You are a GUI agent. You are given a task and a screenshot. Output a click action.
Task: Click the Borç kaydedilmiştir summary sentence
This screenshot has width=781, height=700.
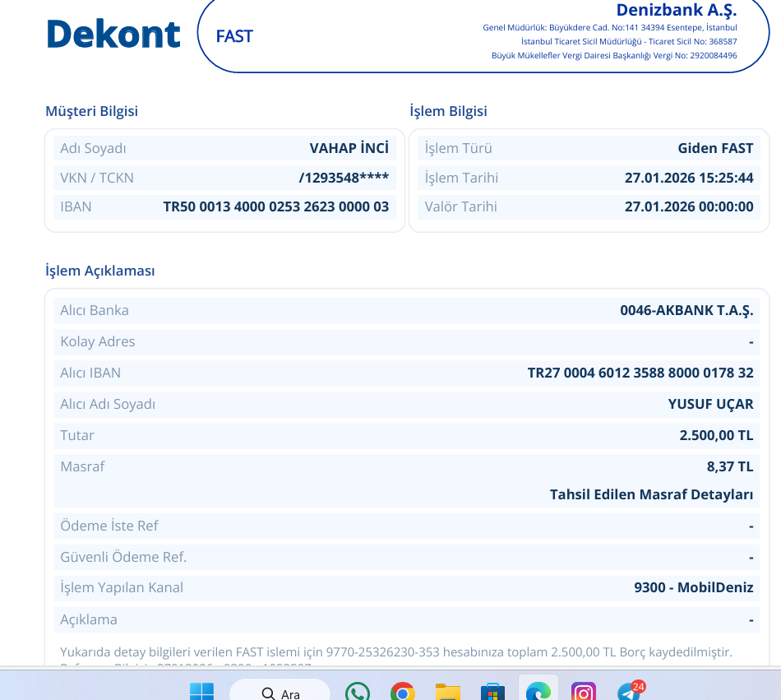coord(396,652)
